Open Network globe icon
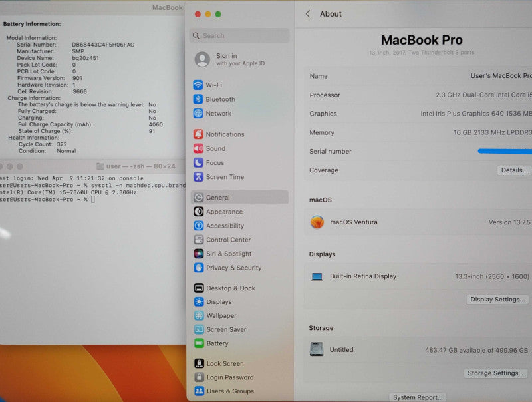Viewport: 532px width, 402px height. 198,113
